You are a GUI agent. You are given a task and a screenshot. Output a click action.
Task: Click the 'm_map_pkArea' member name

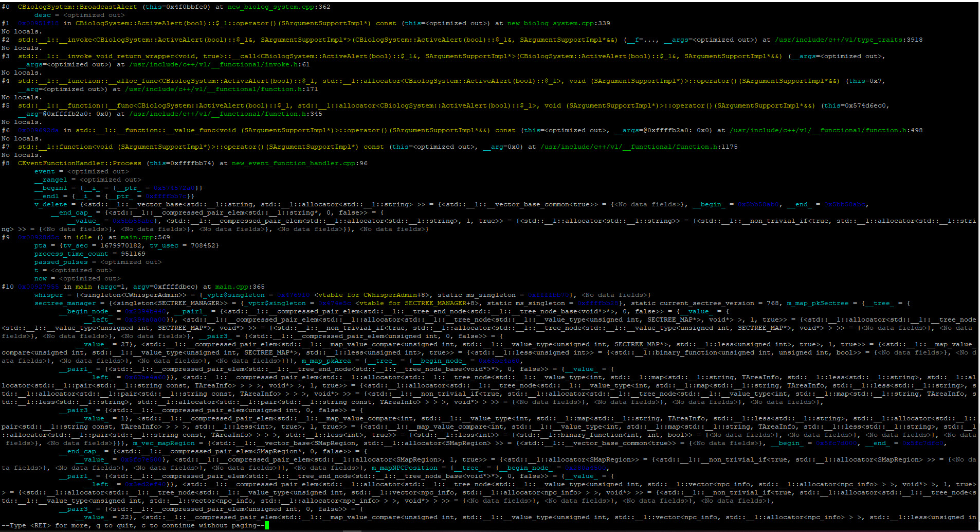(326, 361)
